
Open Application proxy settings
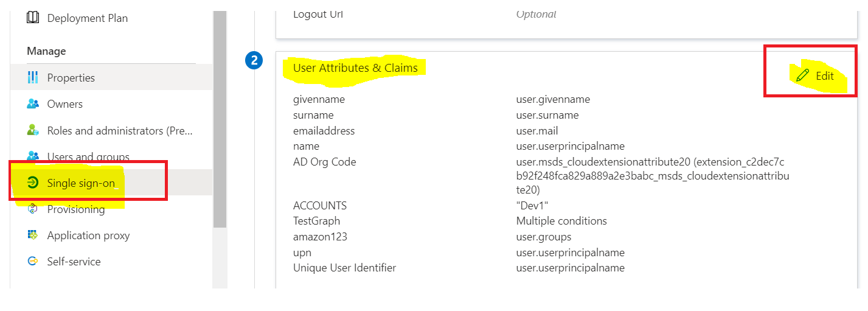pos(112,235)
